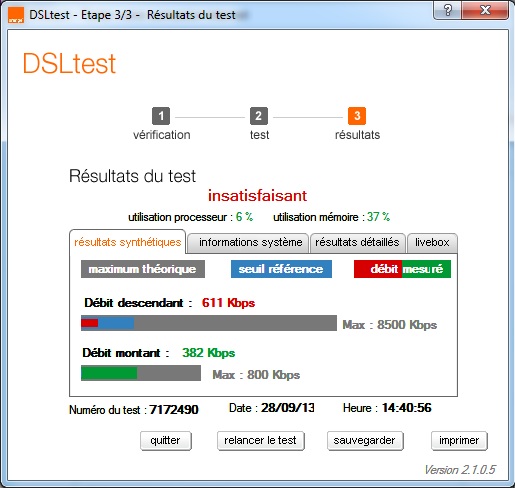Relaunch via relancer le test button
Image resolution: width=515 pixels, height=488 pixels.
pos(260,441)
